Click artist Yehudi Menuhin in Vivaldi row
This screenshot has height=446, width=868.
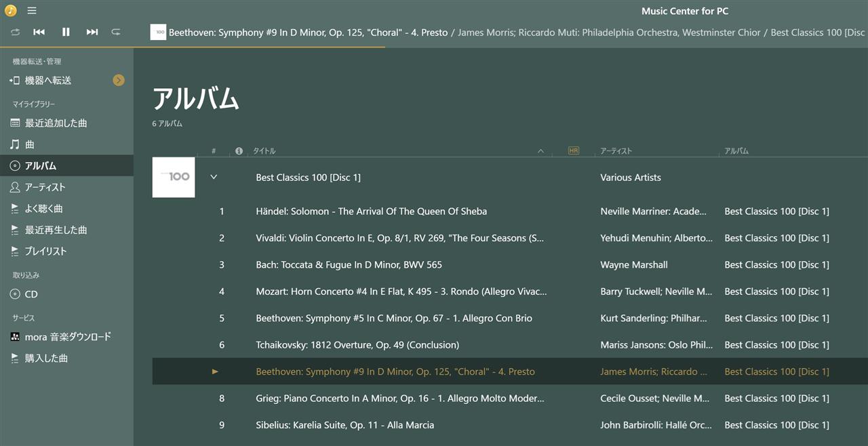tap(656, 238)
